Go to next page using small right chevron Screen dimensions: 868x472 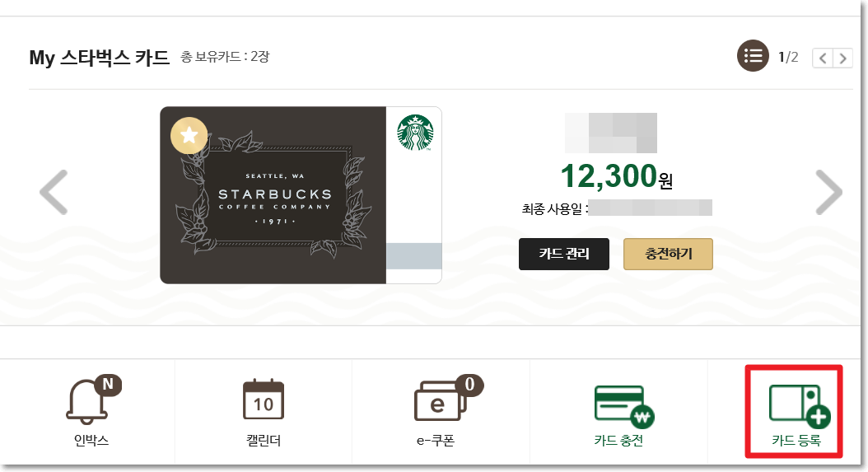pos(842,58)
